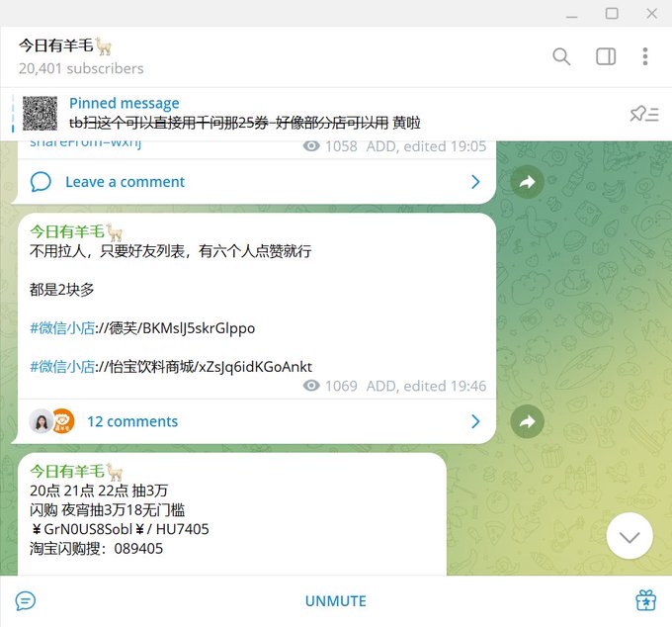Open pinned message QR code thumbnail

(40, 114)
